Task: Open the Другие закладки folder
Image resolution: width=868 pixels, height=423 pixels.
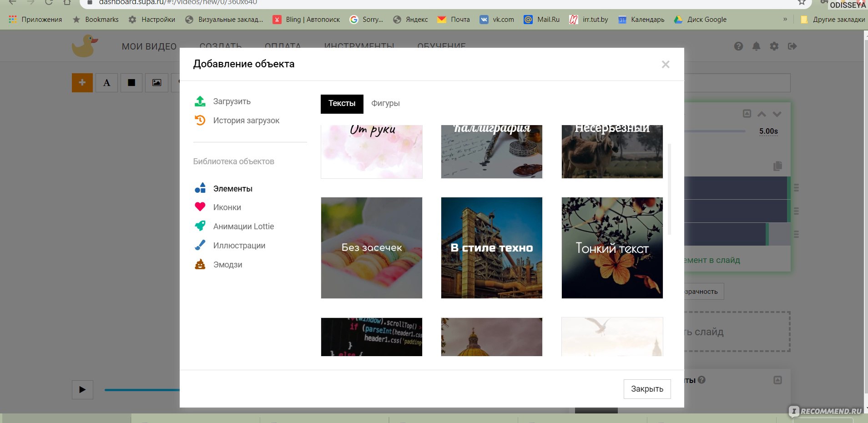Action: 833,19
